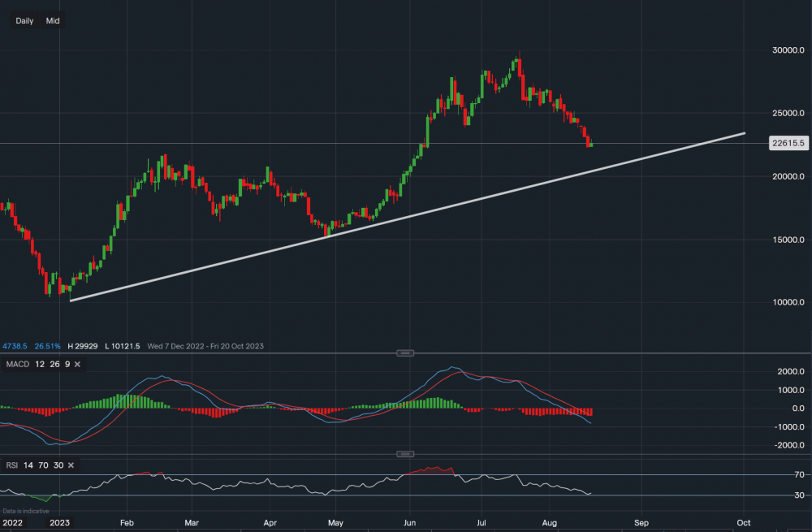Open the Daily timeframe selector
Image resolution: width=812 pixels, height=532 pixels.
24,21
